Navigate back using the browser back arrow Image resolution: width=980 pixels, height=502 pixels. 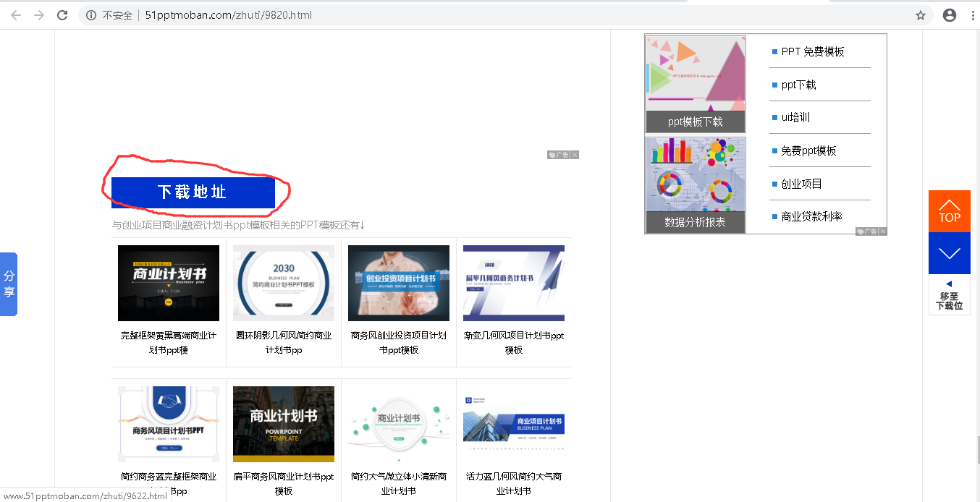coord(15,14)
